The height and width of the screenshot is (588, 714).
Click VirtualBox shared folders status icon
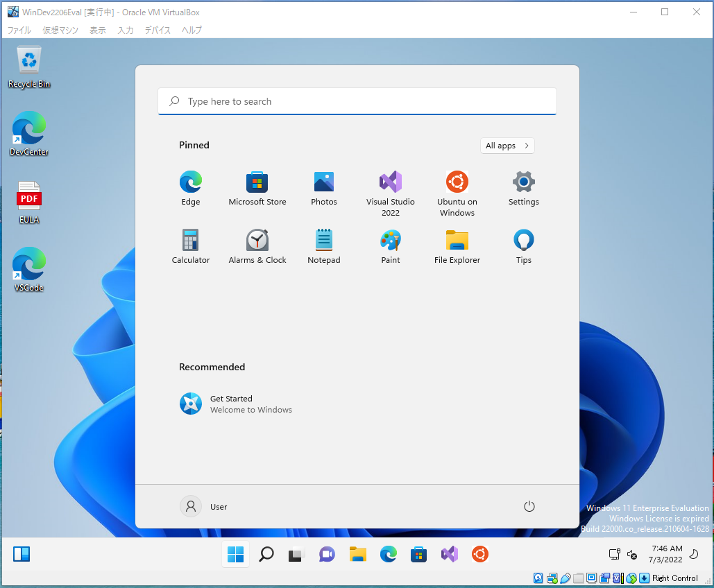578,578
